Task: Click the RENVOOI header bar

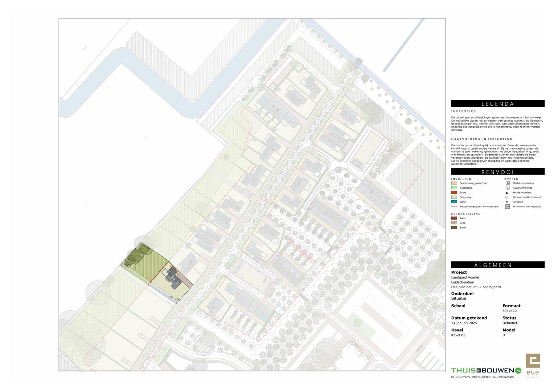Action: (498, 172)
